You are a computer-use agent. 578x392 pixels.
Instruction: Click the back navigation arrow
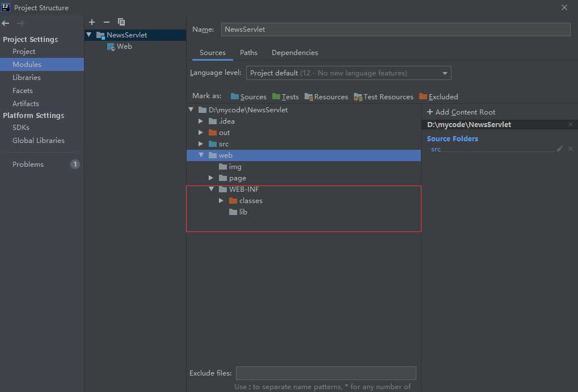click(x=6, y=23)
